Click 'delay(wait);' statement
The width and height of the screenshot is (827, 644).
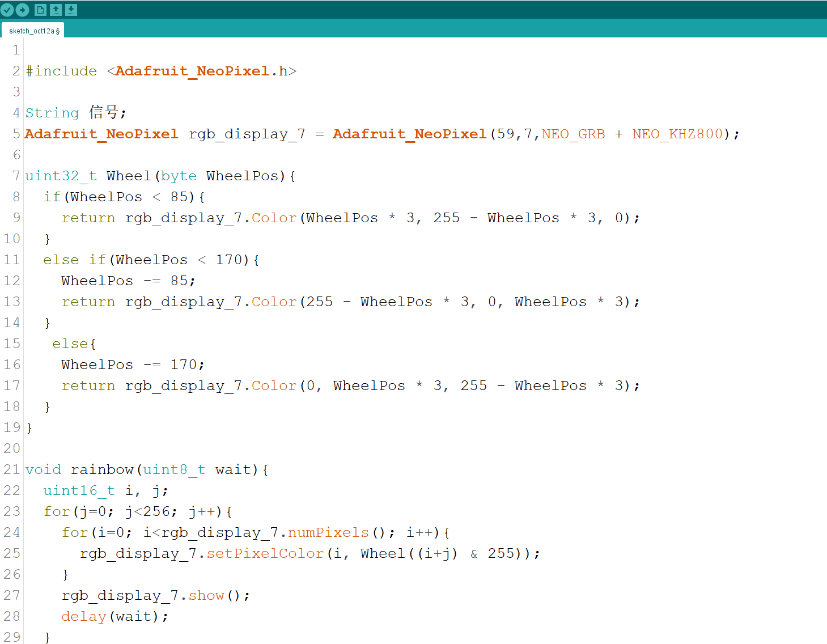coord(115,616)
